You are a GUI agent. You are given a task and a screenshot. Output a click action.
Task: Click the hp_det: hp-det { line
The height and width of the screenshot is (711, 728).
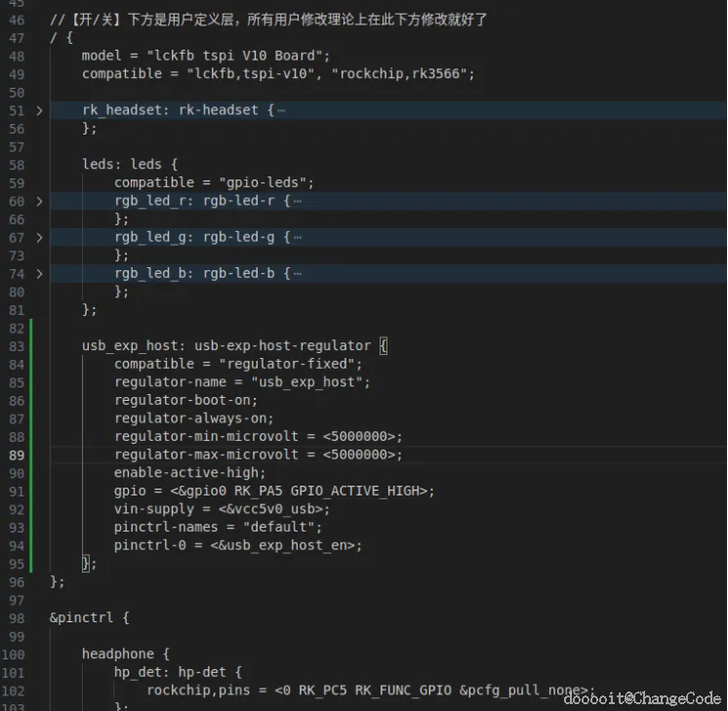pyautogui.click(x=178, y=673)
